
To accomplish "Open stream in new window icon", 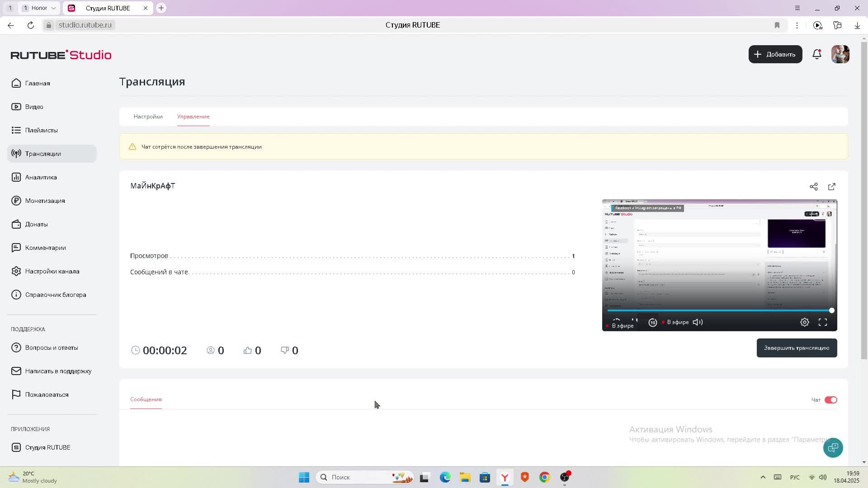I will [x=832, y=187].
